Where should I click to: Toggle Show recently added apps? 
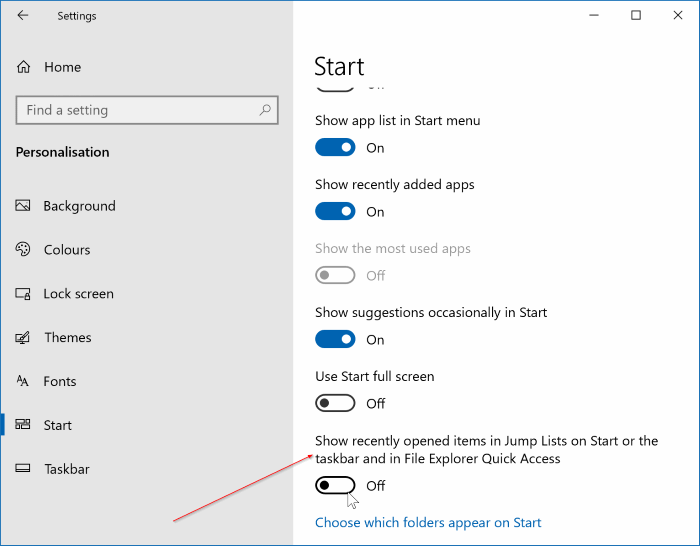(x=335, y=211)
